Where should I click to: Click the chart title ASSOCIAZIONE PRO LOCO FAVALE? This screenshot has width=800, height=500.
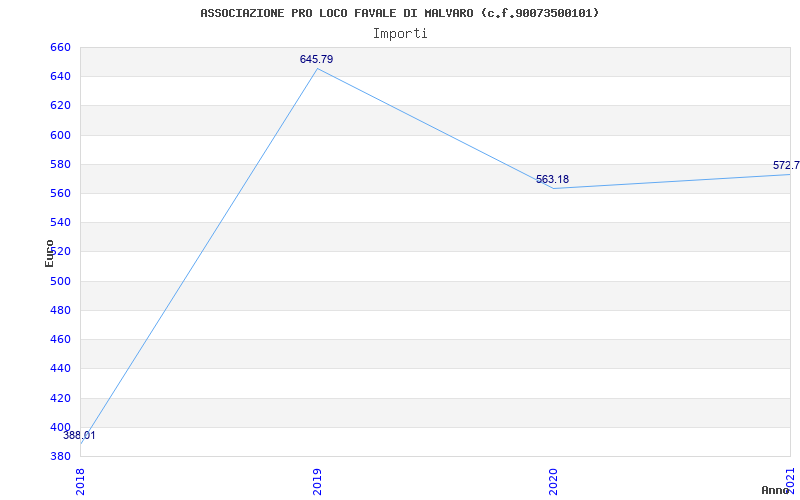[399, 13]
